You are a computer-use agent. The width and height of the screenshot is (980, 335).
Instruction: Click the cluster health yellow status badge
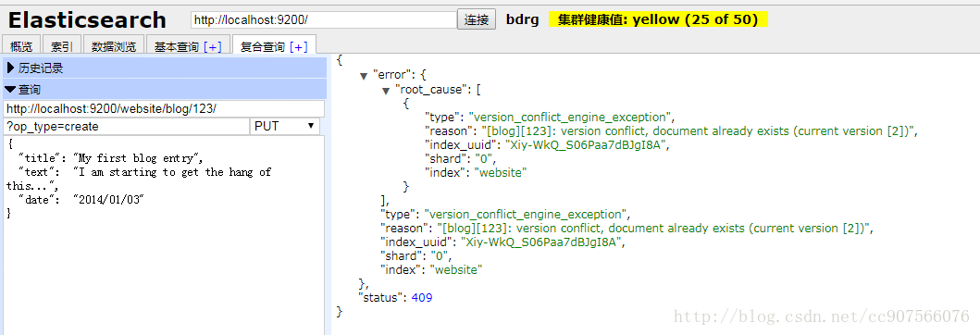[x=658, y=19]
